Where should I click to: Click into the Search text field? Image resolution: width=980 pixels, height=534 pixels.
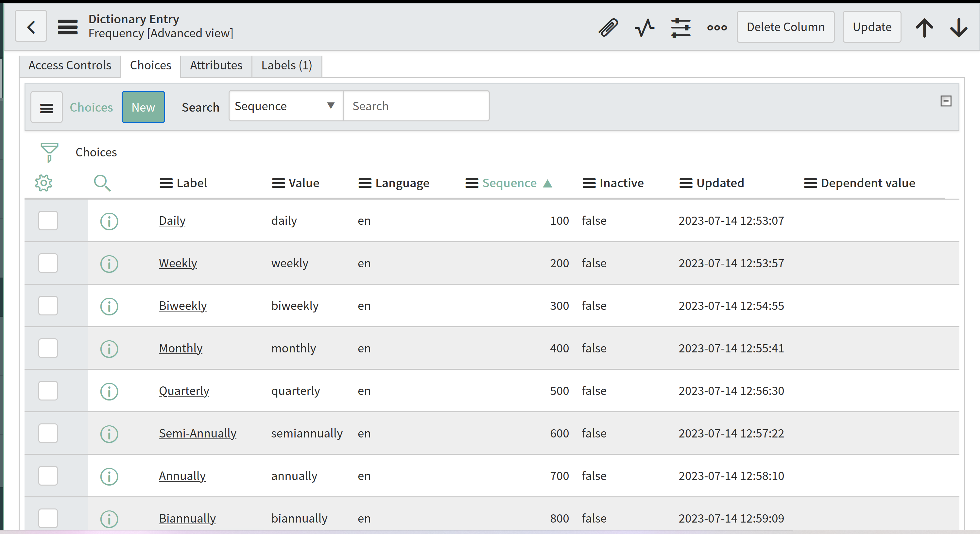pos(416,106)
